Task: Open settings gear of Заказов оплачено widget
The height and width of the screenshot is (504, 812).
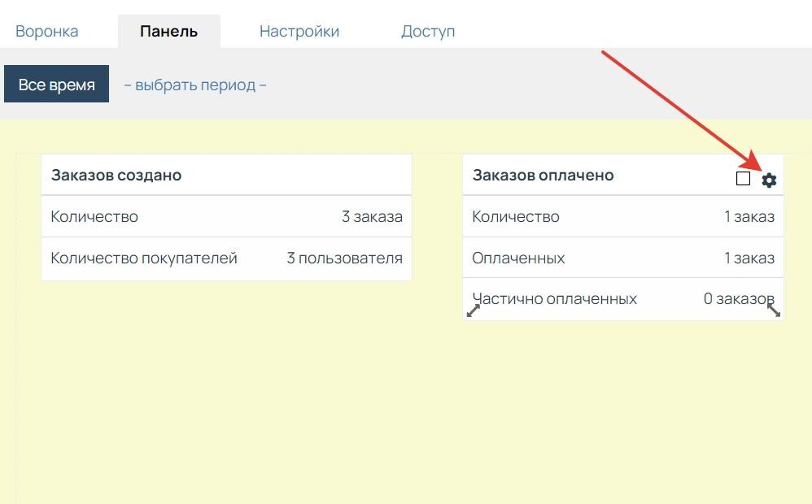Action: click(x=769, y=180)
